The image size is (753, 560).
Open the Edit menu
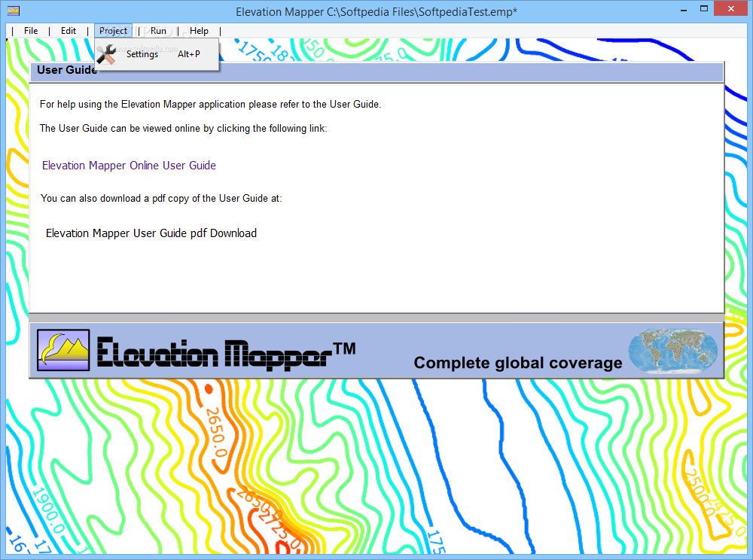coord(69,31)
